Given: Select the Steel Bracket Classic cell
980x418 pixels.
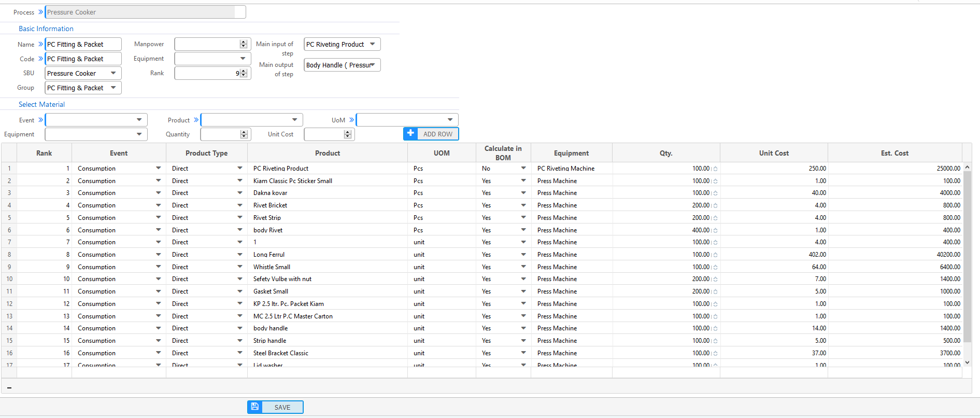Looking at the screenshot, I should pyautogui.click(x=328, y=353).
